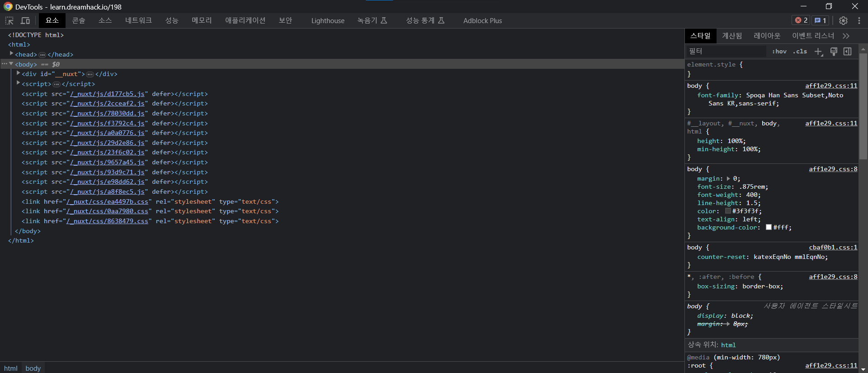Open the 성능 통계 (Performance insights) tab
868x373 pixels.
425,20
